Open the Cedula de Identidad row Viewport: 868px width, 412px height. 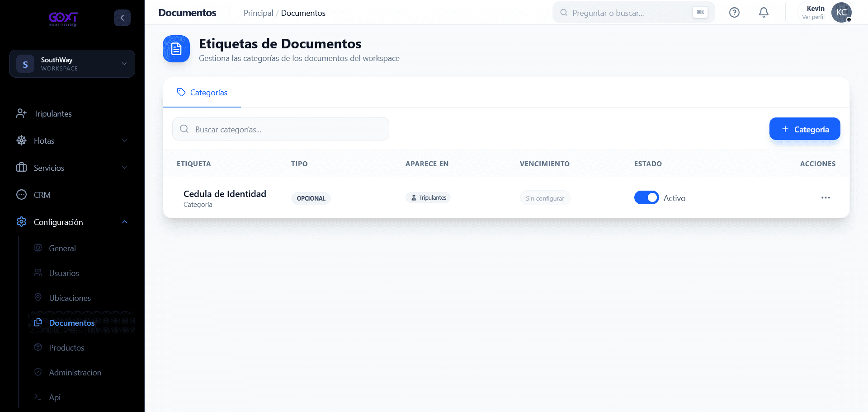coord(506,198)
